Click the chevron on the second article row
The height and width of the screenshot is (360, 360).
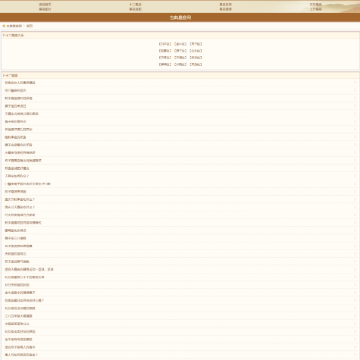[355, 90]
